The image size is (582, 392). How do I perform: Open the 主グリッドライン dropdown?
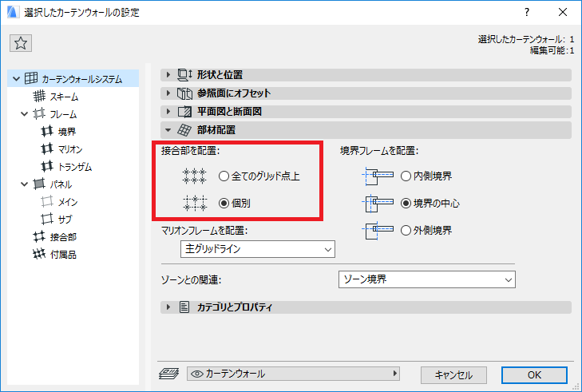(258, 249)
